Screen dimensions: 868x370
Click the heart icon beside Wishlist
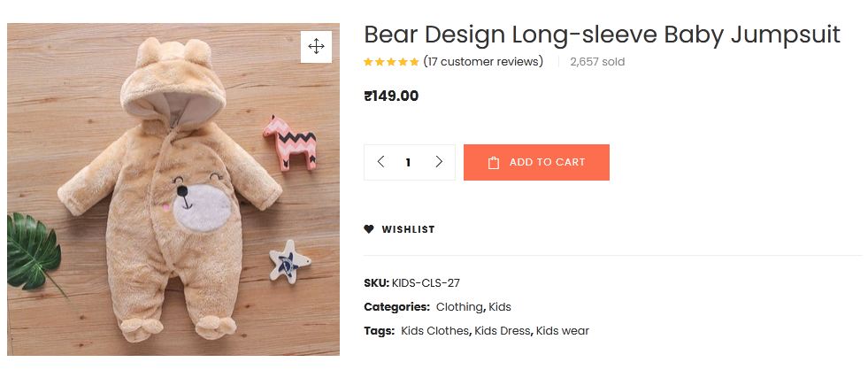point(369,229)
